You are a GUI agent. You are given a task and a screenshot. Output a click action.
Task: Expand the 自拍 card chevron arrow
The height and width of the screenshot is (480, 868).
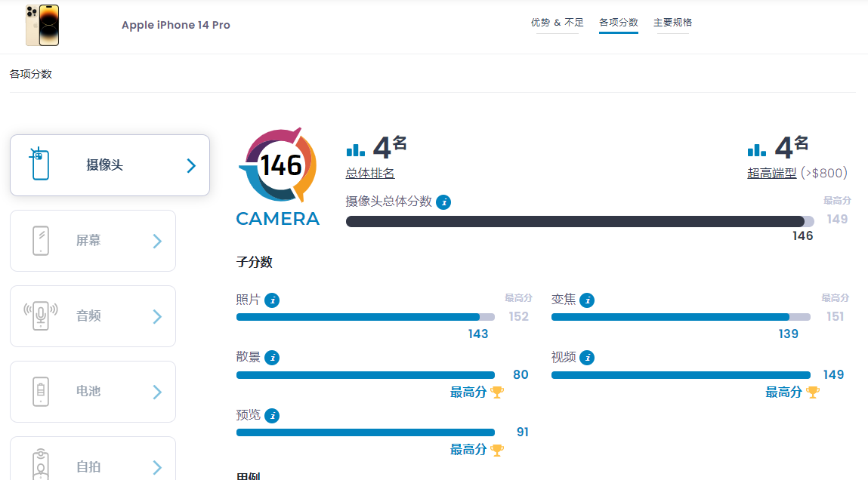tap(157, 468)
